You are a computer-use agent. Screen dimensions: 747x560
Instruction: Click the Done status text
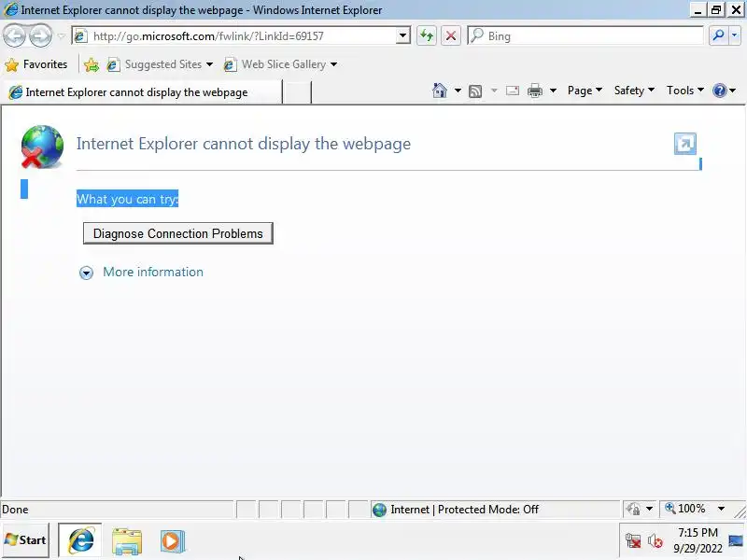15,510
